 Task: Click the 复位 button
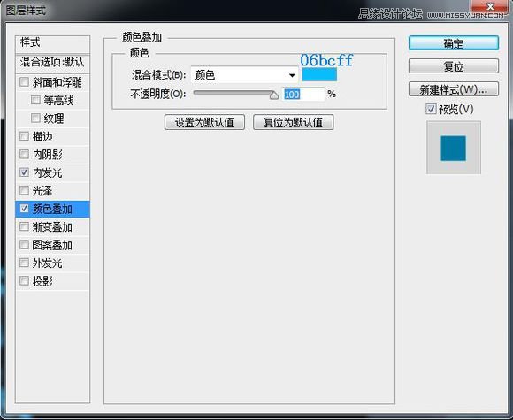pos(454,66)
